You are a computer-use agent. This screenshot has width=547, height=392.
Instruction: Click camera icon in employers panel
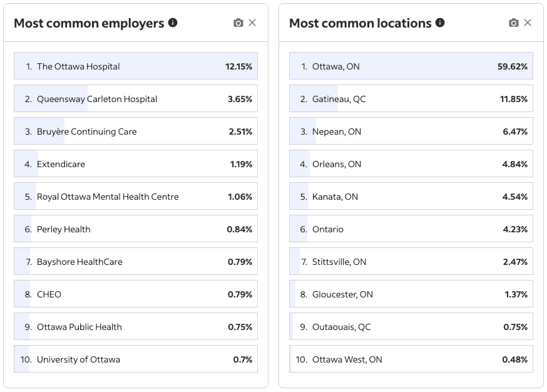tap(238, 23)
